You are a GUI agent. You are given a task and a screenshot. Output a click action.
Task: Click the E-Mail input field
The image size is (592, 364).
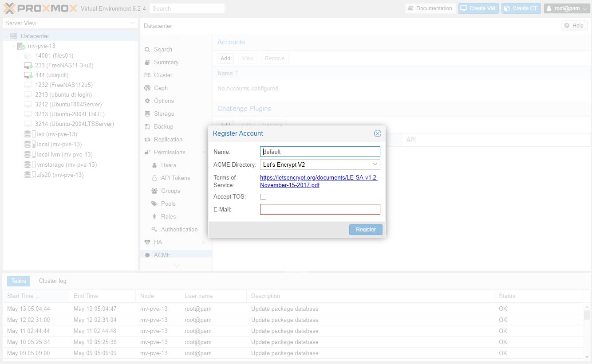320,209
